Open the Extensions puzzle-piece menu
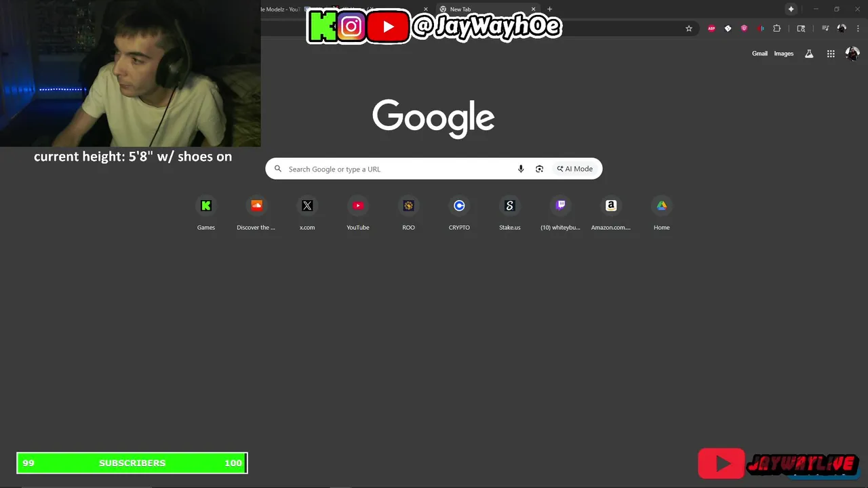 pos(777,28)
